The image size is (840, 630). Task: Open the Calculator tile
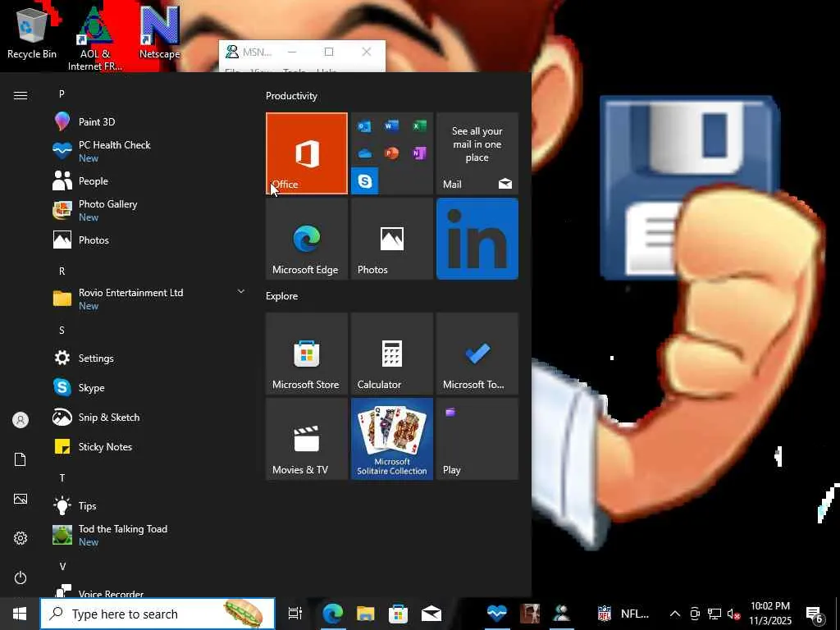(391, 354)
